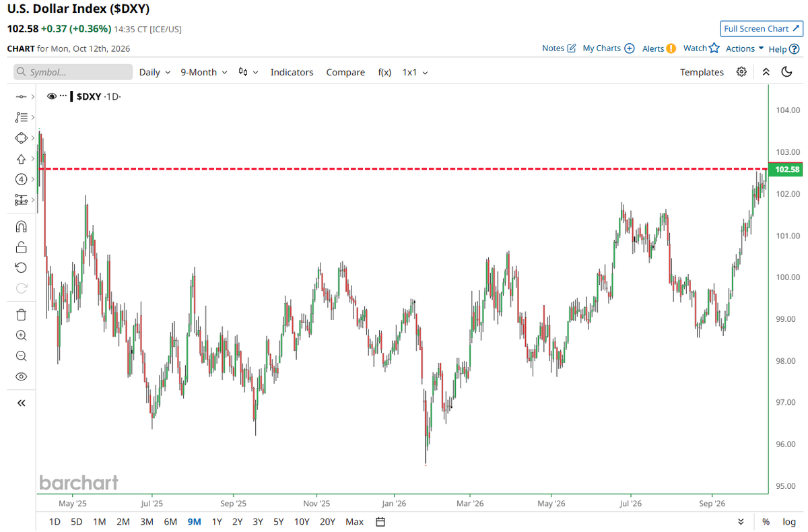
Task: Open the Alerts link
Action: pyautogui.click(x=659, y=48)
